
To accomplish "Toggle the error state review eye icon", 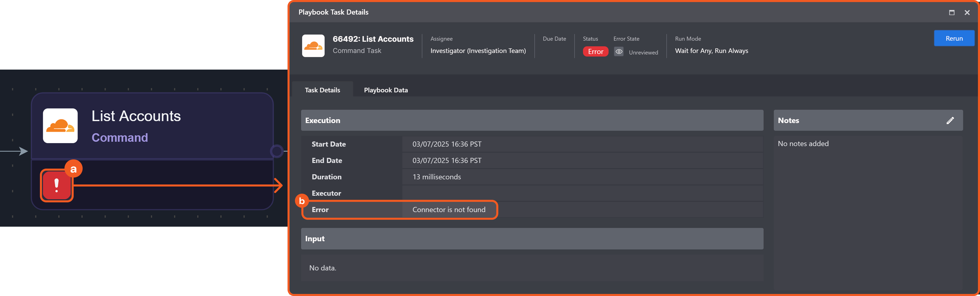I will pos(619,52).
